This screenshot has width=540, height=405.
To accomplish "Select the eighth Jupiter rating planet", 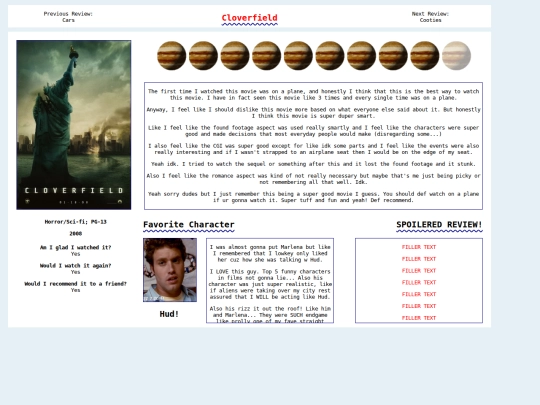I will [393, 56].
